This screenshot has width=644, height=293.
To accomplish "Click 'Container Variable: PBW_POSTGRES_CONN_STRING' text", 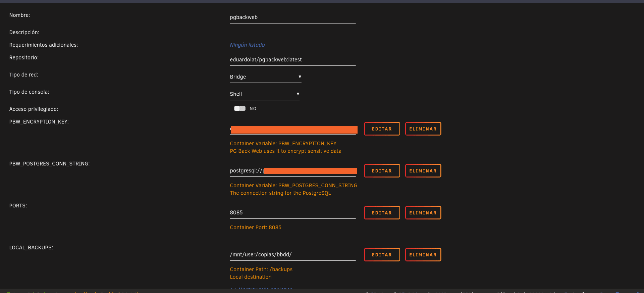I will (x=293, y=186).
